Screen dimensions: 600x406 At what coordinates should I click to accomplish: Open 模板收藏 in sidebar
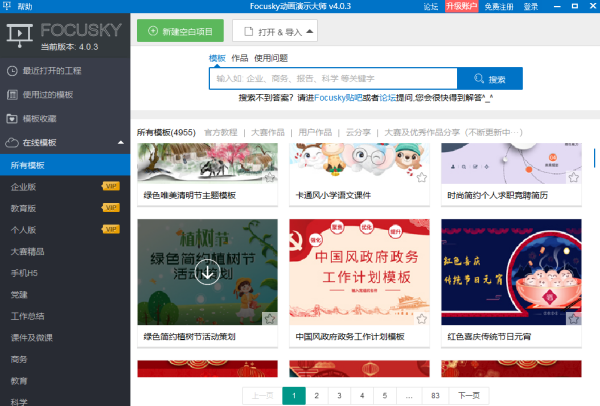[65, 119]
